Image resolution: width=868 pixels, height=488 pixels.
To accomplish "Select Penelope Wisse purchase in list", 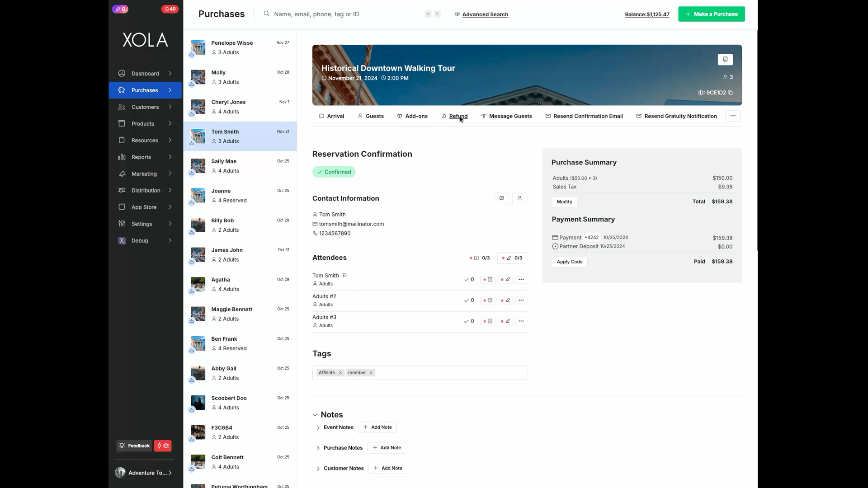I will 240,47.
